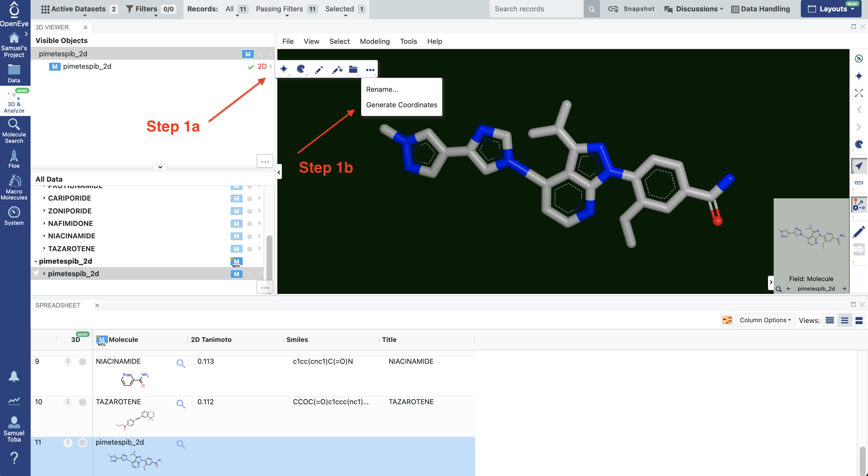Viewport: 868px width, 476px height.
Task: Click the center-on-object crosshair in popup toolbar
Action: coord(284,69)
